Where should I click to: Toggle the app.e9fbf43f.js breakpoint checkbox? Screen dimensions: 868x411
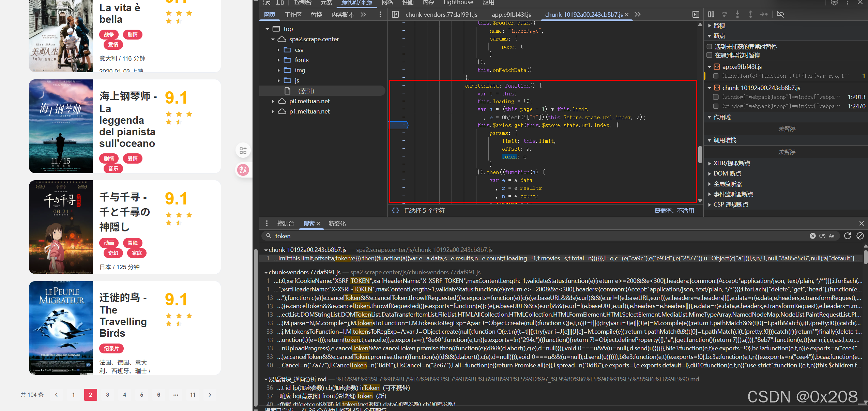(716, 76)
